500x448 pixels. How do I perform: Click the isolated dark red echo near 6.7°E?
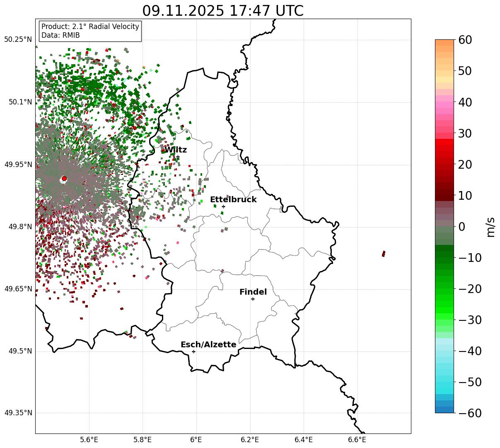384,254
